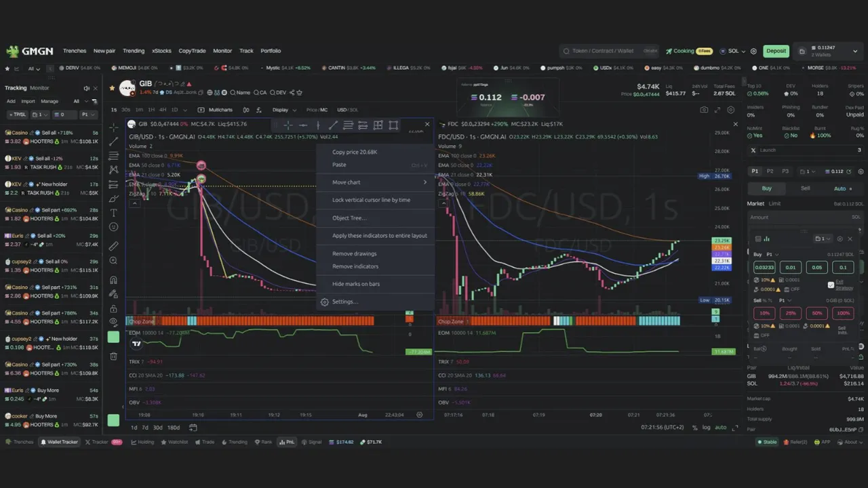Click the green Deposit button

(x=776, y=51)
